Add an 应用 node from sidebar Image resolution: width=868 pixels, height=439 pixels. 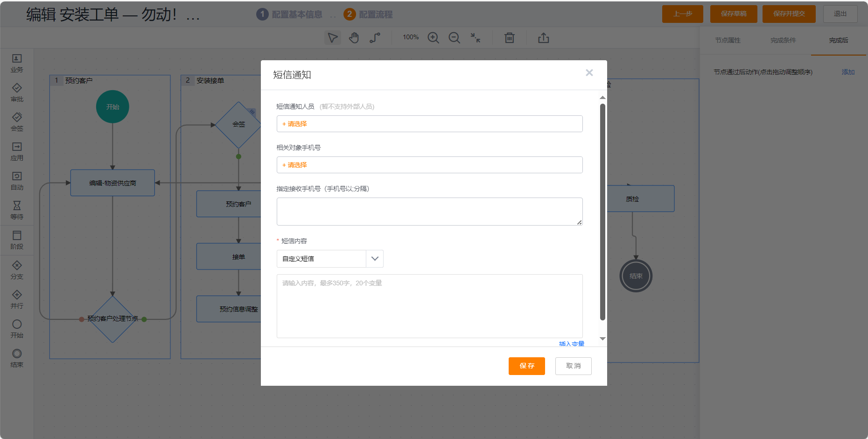coord(17,152)
